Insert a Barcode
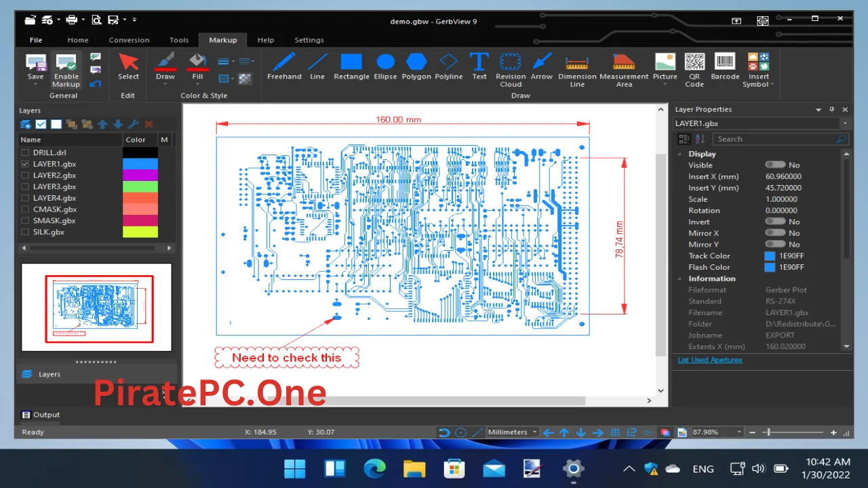Viewport: 868px width, 488px height. click(725, 67)
